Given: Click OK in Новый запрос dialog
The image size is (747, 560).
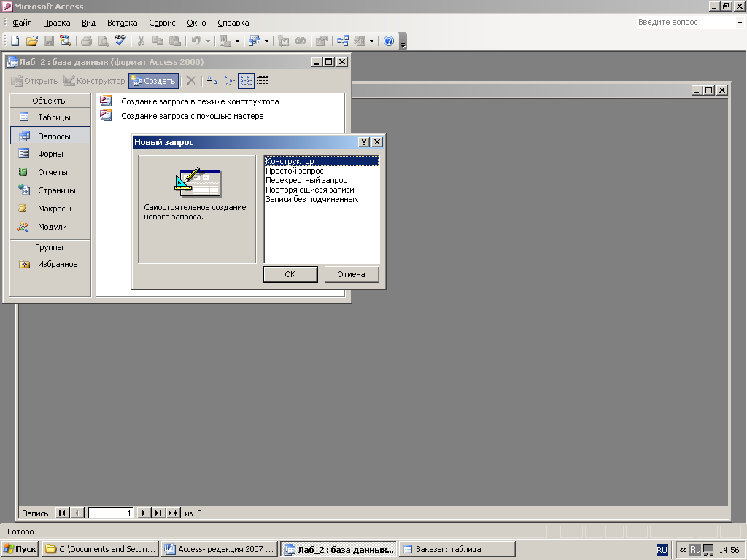Looking at the screenshot, I should click(290, 274).
